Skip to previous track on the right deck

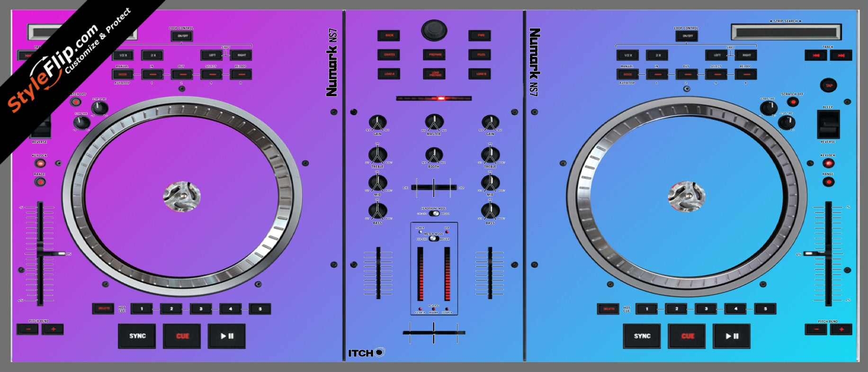[x=816, y=55]
